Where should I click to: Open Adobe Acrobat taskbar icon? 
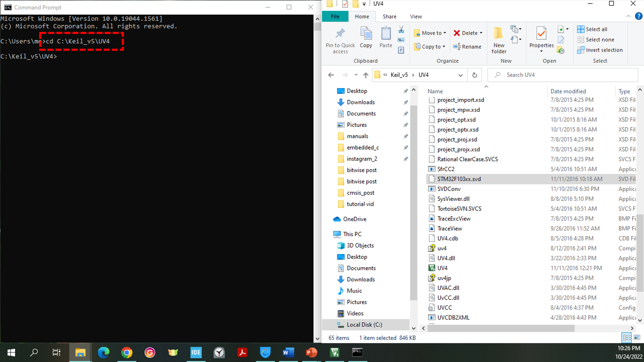[x=242, y=352]
